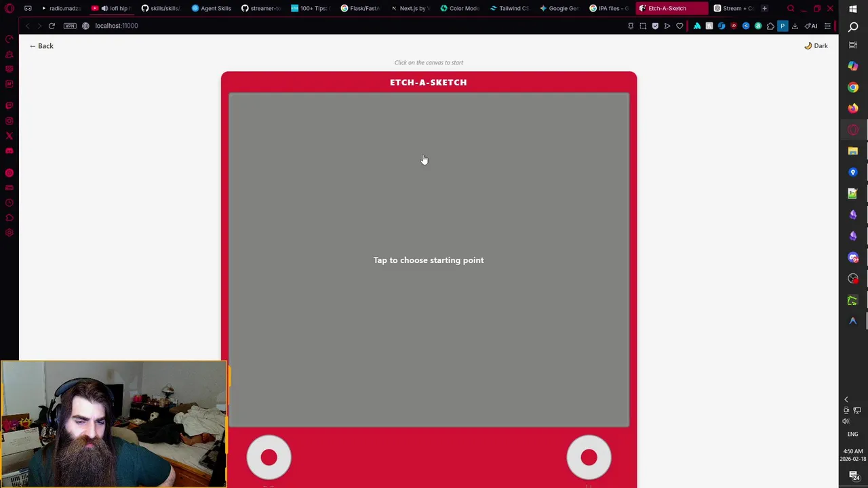Switch theme with the Dark toggle
The height and width of the screenshot is (488, 868).
816,45
